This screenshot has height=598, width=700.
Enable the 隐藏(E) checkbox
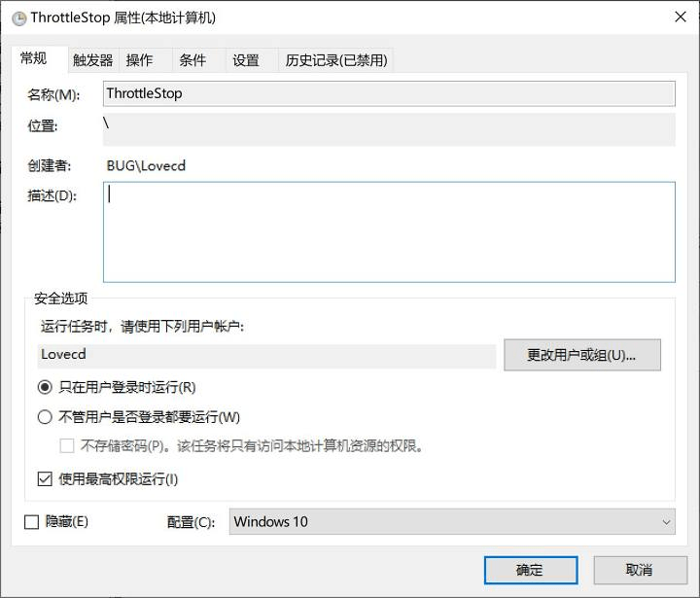[31, 522]
